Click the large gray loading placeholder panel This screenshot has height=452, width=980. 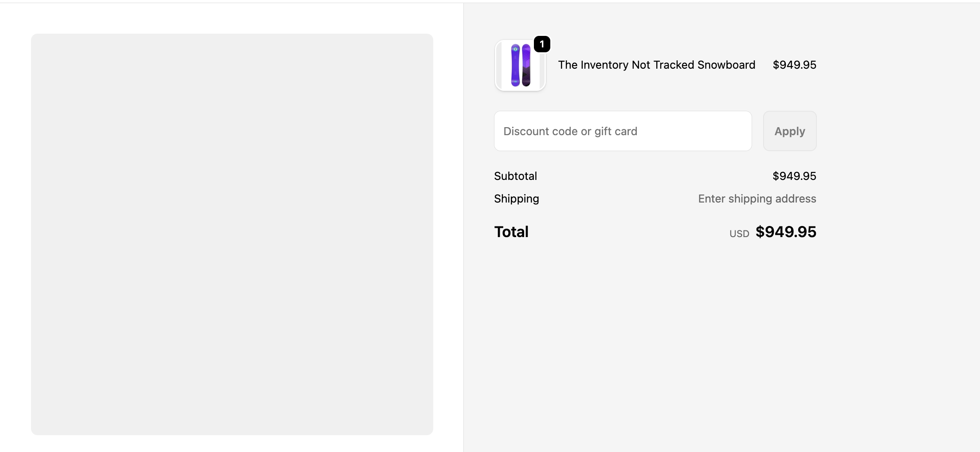pyautogui.click(x=232, y=234)
